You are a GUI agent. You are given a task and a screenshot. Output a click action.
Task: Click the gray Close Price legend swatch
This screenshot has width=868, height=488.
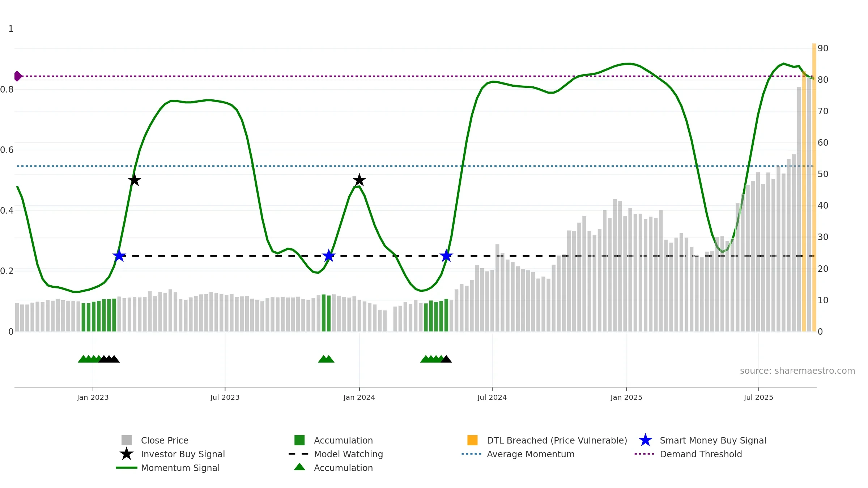(127, 440)
